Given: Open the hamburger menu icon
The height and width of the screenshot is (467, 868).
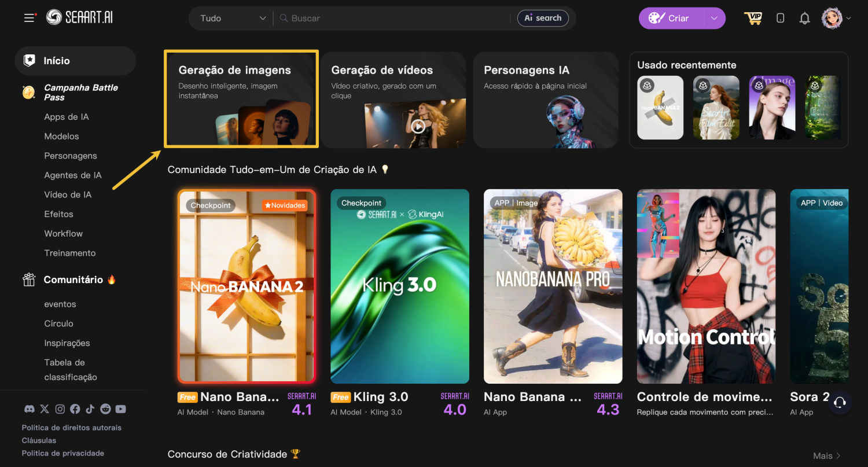Looking at the screenshot, I should (x=30, y=18).
